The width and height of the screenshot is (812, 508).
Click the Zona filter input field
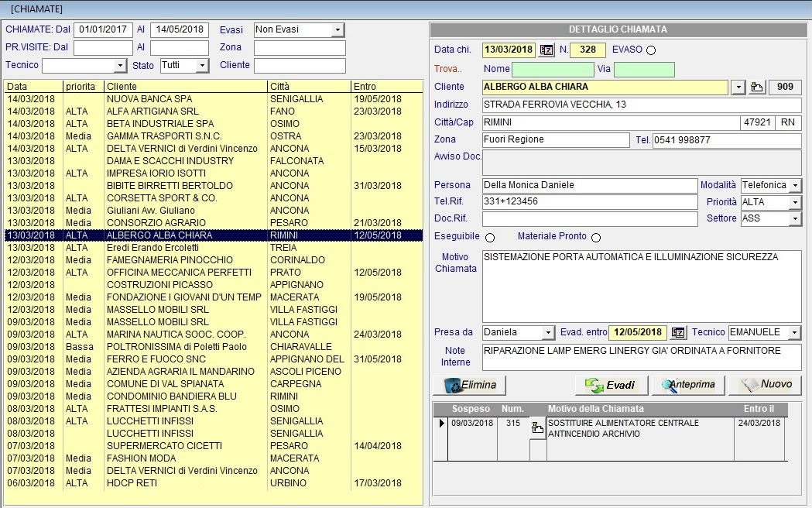(300, 48)
